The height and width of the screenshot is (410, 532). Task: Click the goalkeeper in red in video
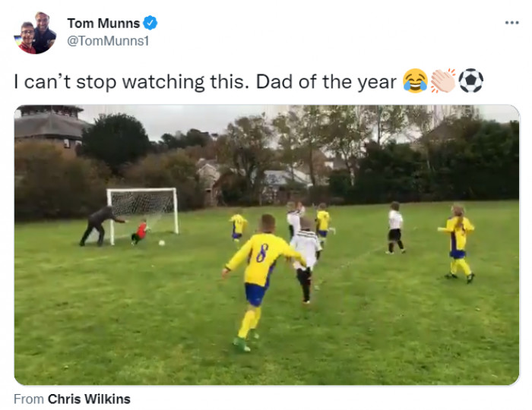pyautogui.click(x=140, y=232)
